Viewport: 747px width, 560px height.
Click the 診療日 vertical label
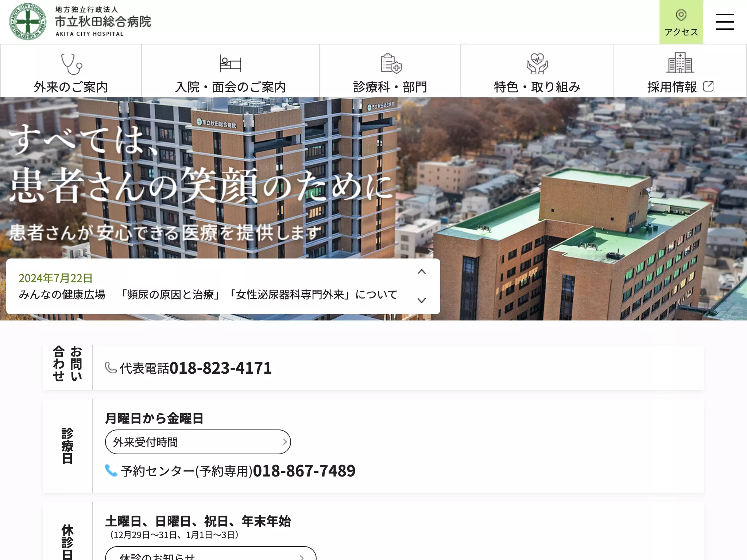tap(67, 446)
